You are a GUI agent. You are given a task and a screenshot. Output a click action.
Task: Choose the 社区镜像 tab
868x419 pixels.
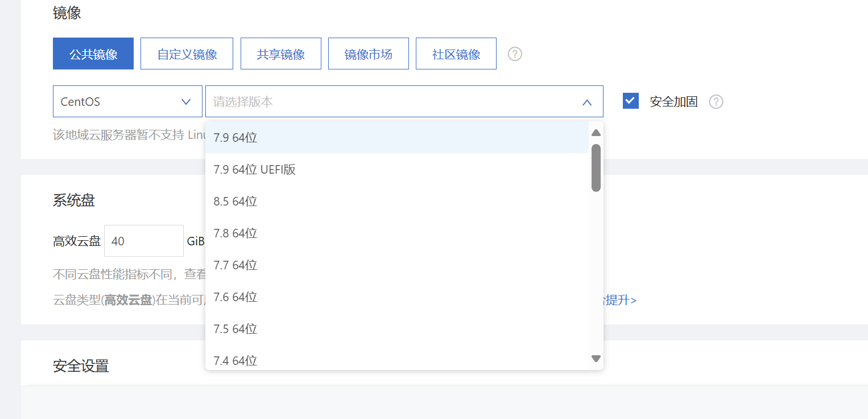[x=456, y=54]
